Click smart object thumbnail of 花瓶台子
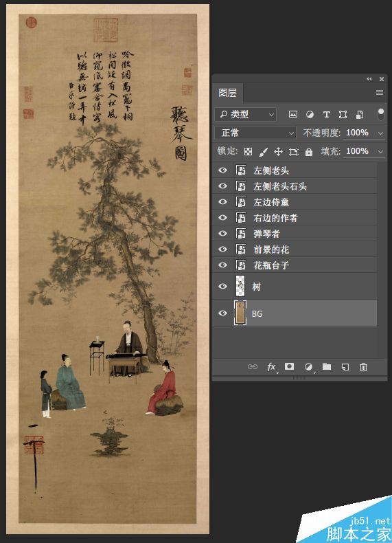 coord(240,265)
